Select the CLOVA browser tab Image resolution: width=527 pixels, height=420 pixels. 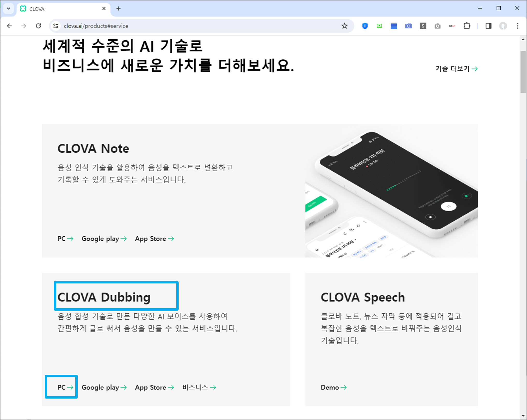coord(52,9)
